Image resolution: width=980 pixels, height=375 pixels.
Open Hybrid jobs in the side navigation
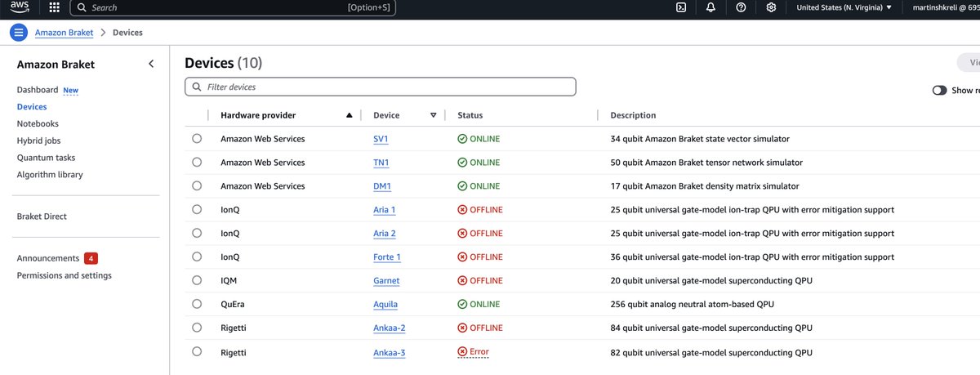tap(41, 141)
